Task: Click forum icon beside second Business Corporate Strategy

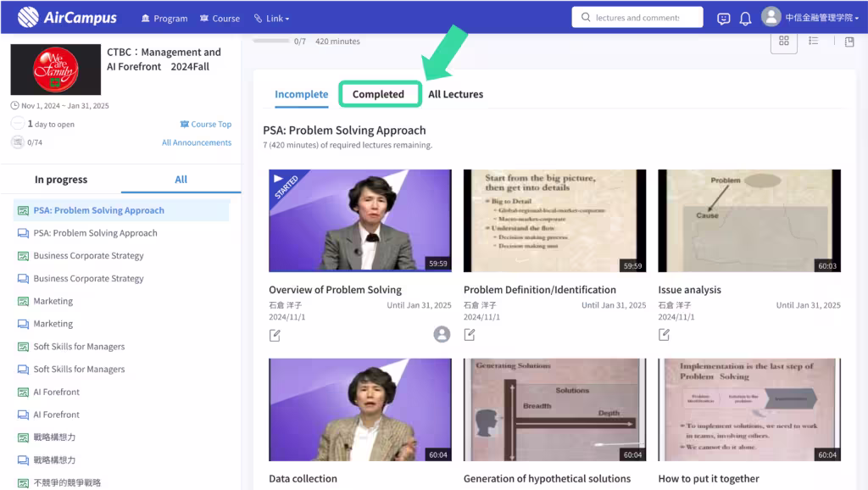Action: tap(23, 279)
